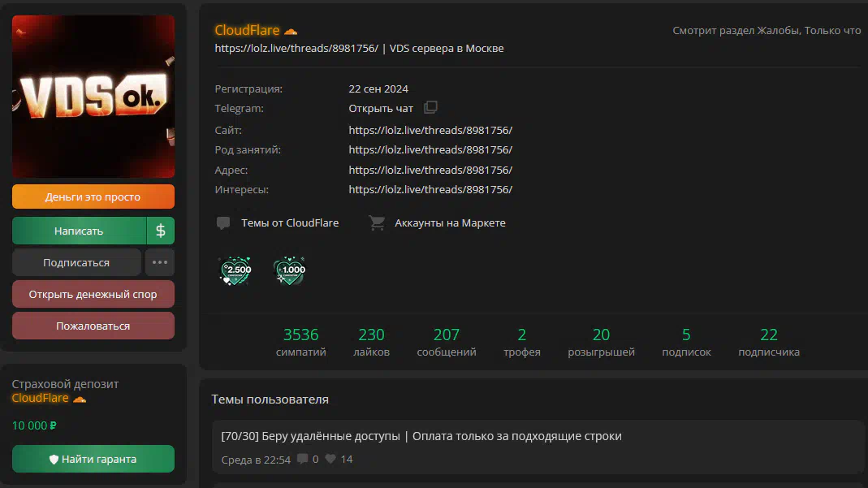Click the 2.500 sympathies trophy badge
This screenshot has width=868, height=488.
pyautogui.click(x=235, y=270)
